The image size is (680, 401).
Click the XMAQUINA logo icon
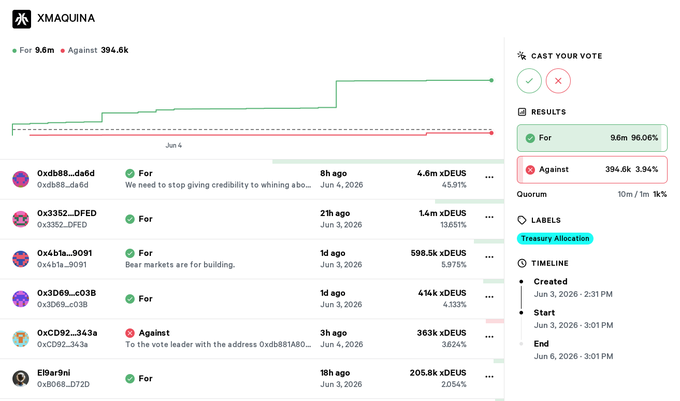tap(21, 19)
